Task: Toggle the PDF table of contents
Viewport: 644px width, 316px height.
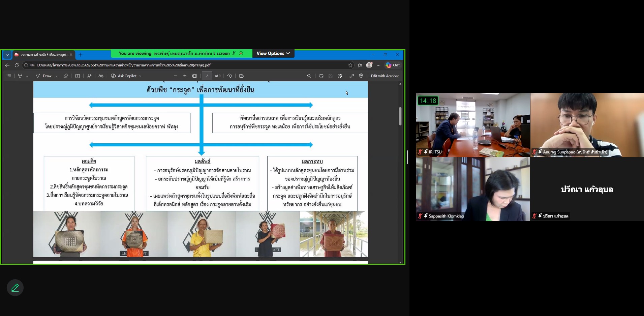Action: 9,76
